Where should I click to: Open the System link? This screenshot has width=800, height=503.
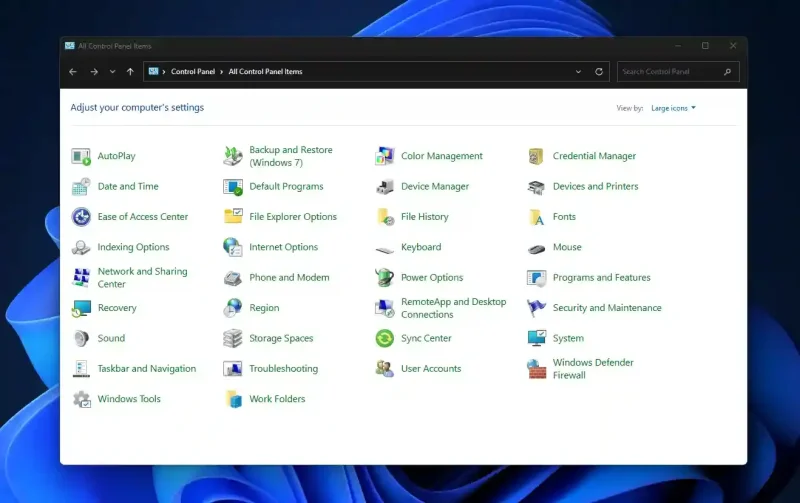(568, 338)
